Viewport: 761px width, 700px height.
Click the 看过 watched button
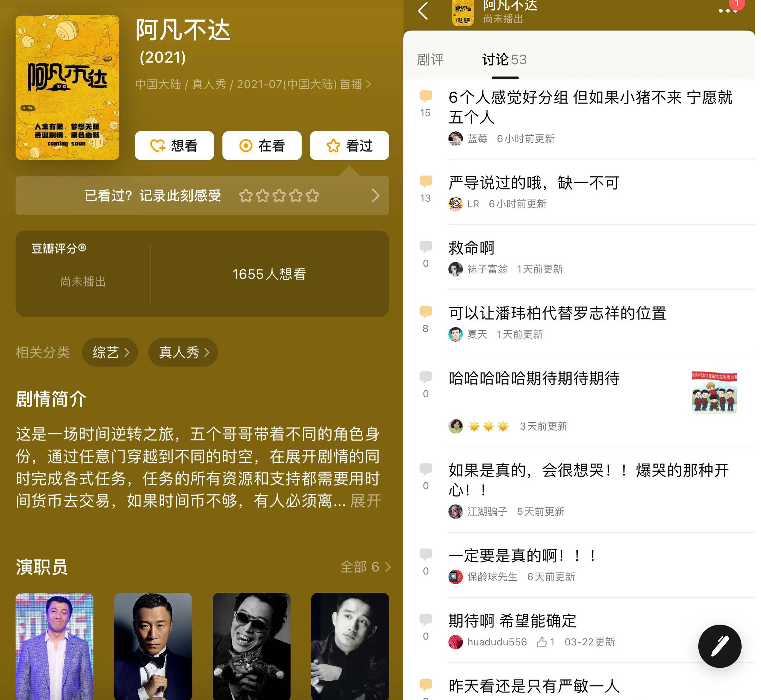[x=349, y=146]
